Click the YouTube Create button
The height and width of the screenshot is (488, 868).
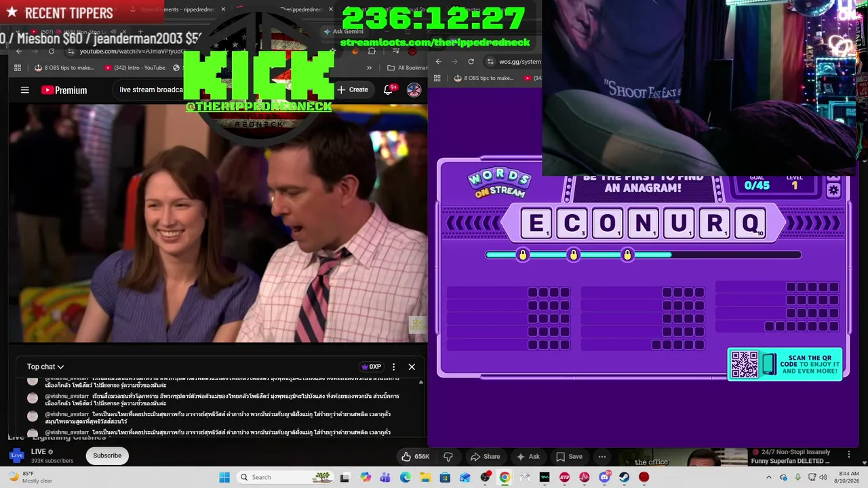click(353, 89)
